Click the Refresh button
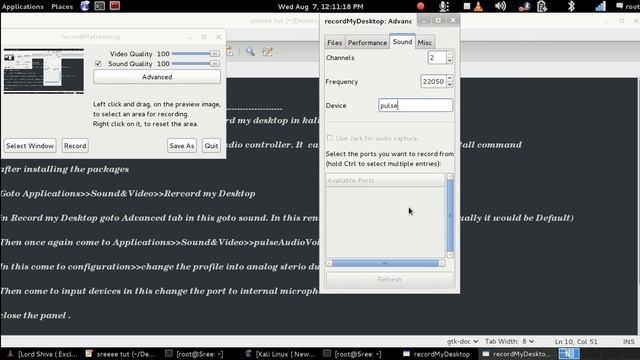 tap(389, 279)
